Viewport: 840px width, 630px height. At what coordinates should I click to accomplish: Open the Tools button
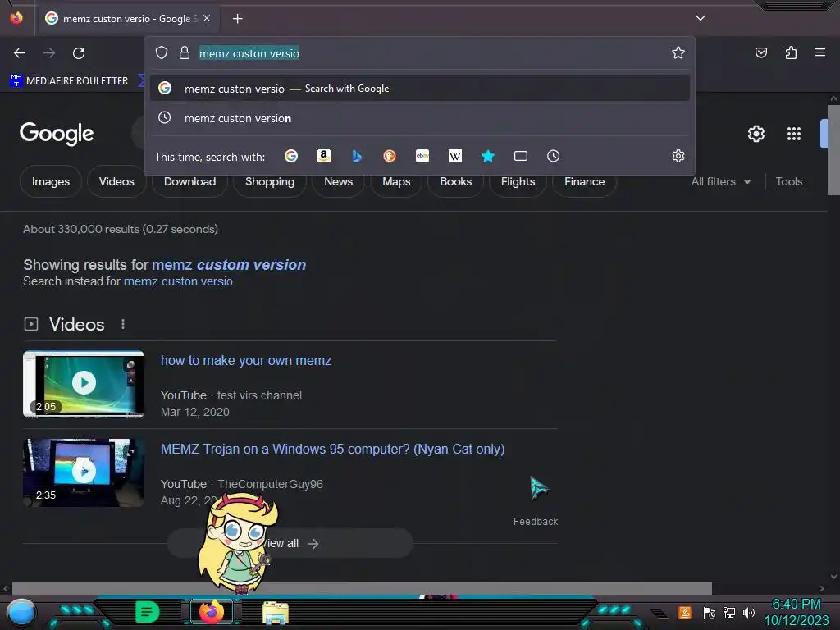(x=788, y=181)
